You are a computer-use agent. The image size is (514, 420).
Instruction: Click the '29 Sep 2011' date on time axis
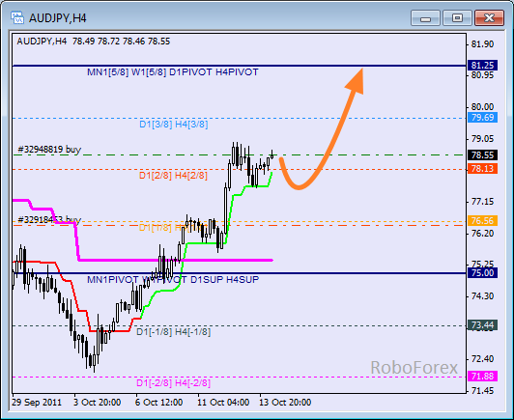[37, 403]
